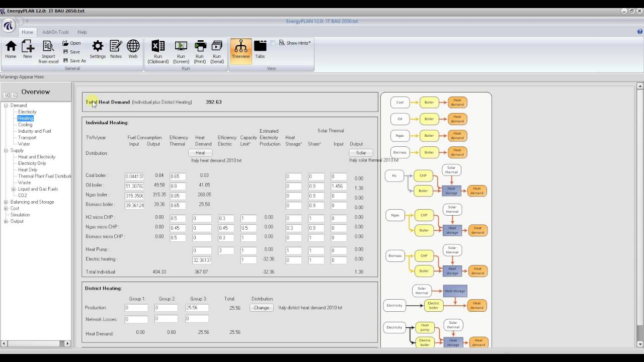Click the Change distribution button
Image resolution: width=644 pixels, height=362 pixels.
tap(262, 308)
